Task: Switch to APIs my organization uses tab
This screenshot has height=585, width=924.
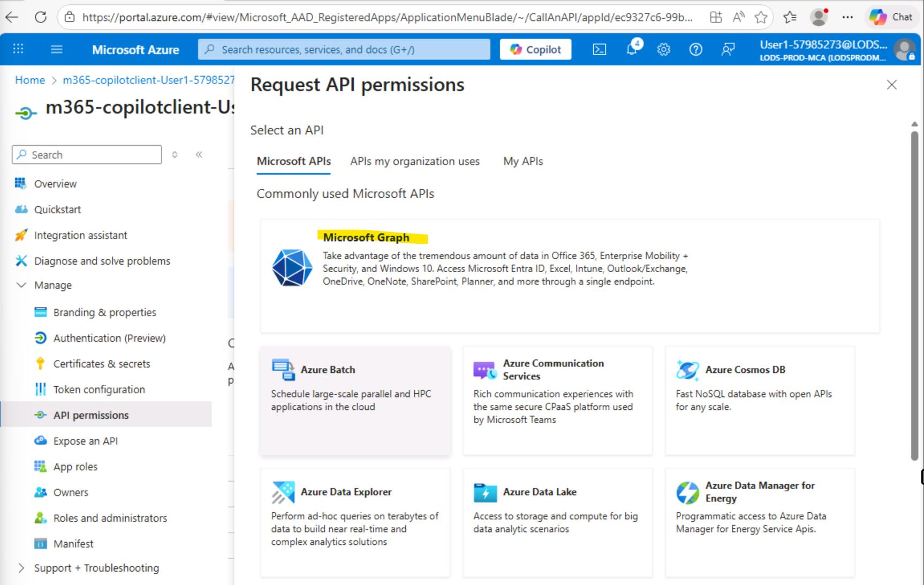Action: [414, 161]
